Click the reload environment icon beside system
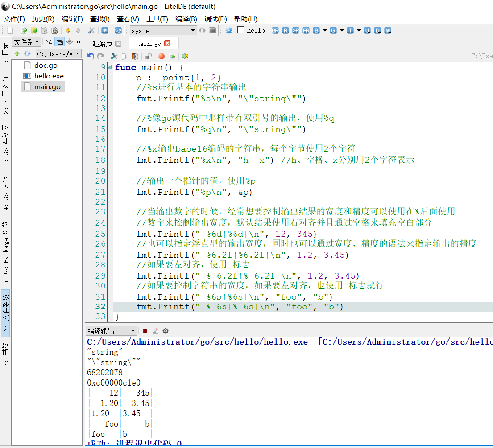This screenshot has height=448, width=493. pyautogui.click(x=202, y=30)
